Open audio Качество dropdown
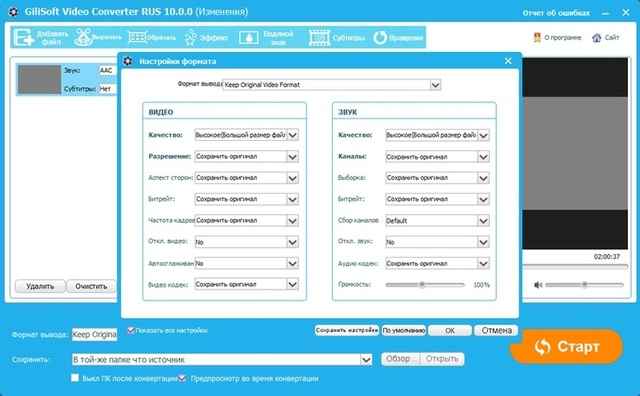 (483, 135)
